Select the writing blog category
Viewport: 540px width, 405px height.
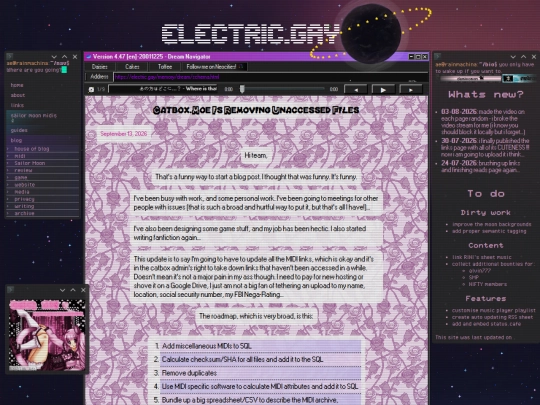(x=24, y=206)
